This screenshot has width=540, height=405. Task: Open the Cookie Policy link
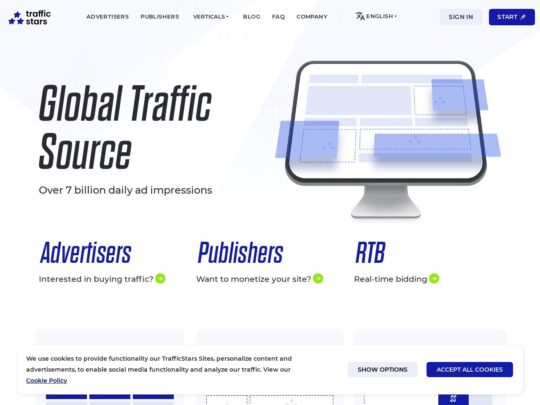point(46,380)
